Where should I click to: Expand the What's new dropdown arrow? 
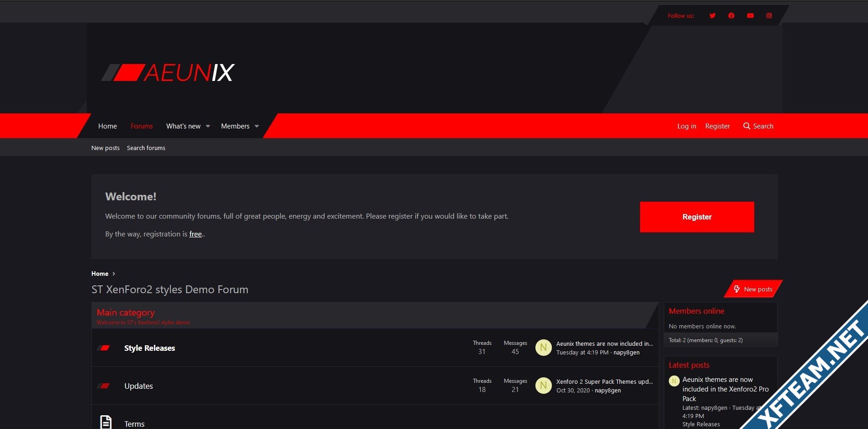208,126
